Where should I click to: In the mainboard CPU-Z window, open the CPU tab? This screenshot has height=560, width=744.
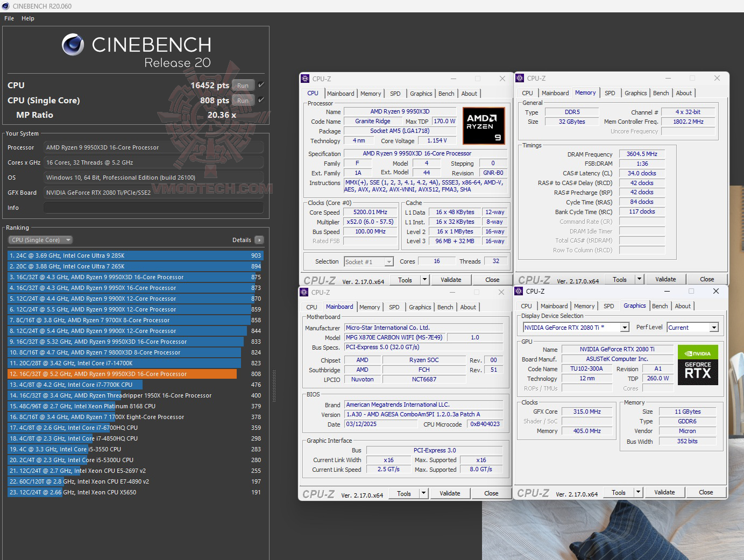click(311, 307)
